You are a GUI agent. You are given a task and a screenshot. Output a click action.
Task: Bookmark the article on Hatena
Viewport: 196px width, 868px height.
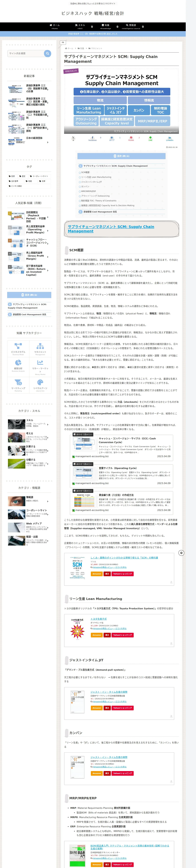[x=112, y=138]
